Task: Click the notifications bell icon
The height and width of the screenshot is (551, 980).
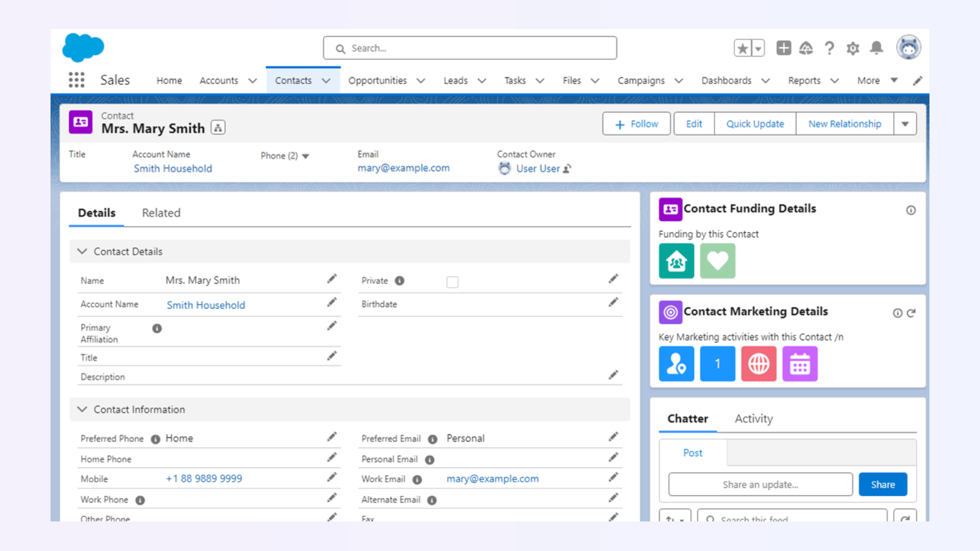Action: point(876,48)
